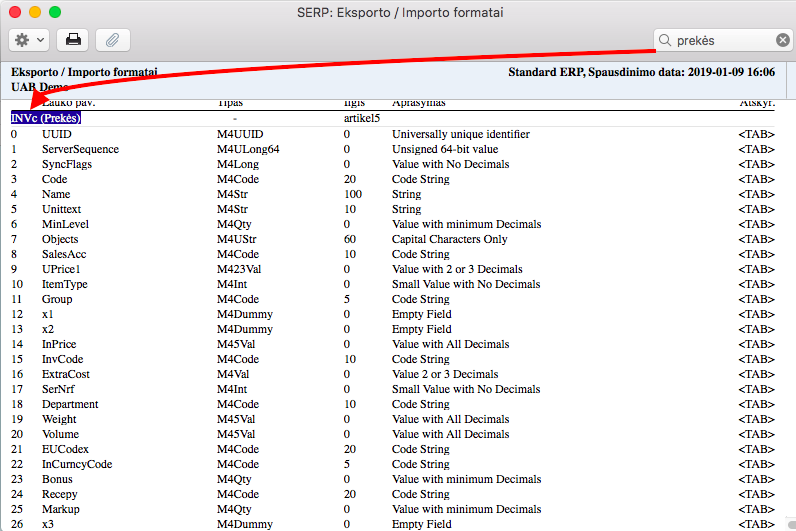
Task: Click the 'M4Long' type value
Action: pos(238,164)
